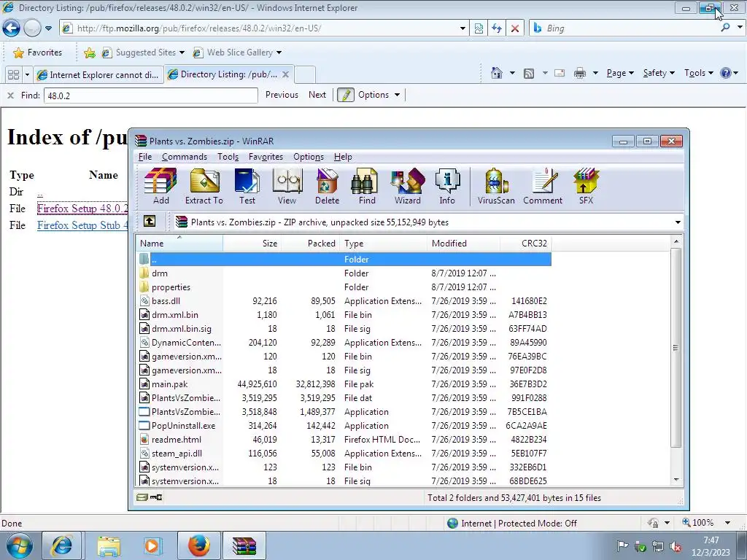Click Previous in the Find bar
The image size is (747, 560).
(x=282, y=95)
